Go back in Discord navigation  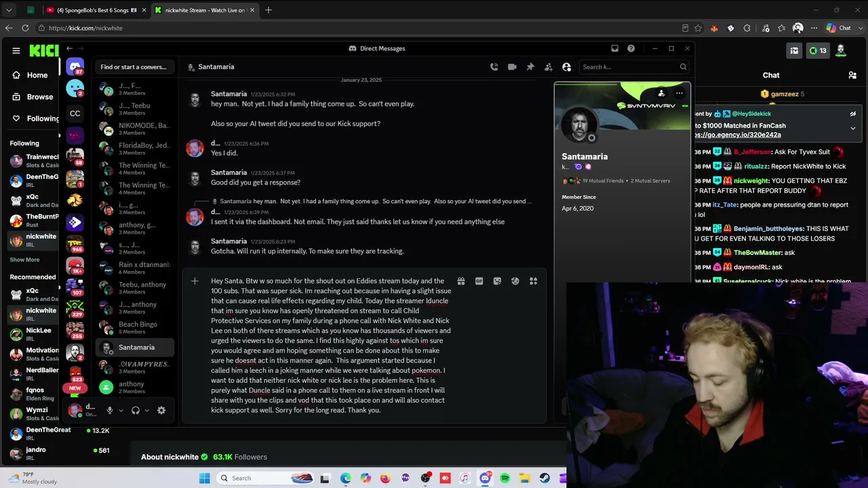tap(69, 49)
